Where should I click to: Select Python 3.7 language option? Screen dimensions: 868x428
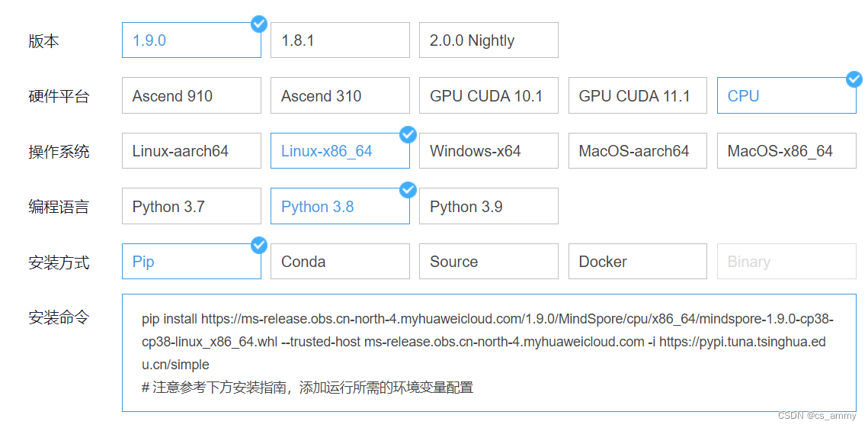click(191, 206)
